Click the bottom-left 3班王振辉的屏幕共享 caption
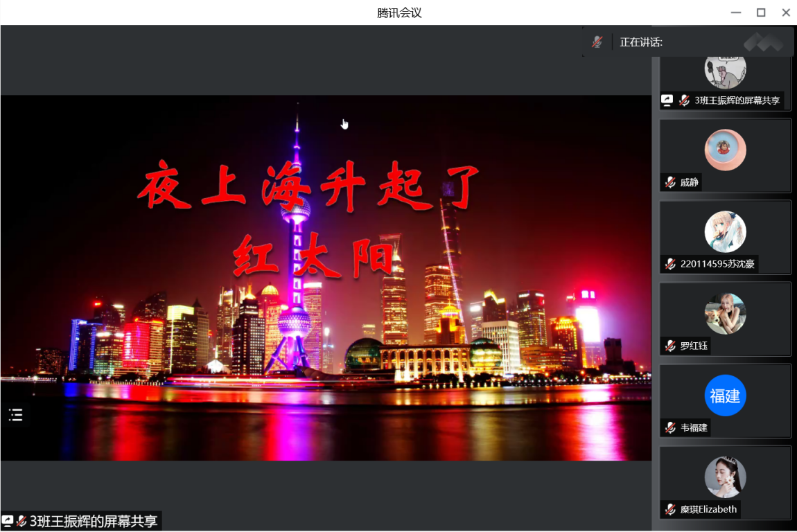797x532 pixels. tap(93, 522)
